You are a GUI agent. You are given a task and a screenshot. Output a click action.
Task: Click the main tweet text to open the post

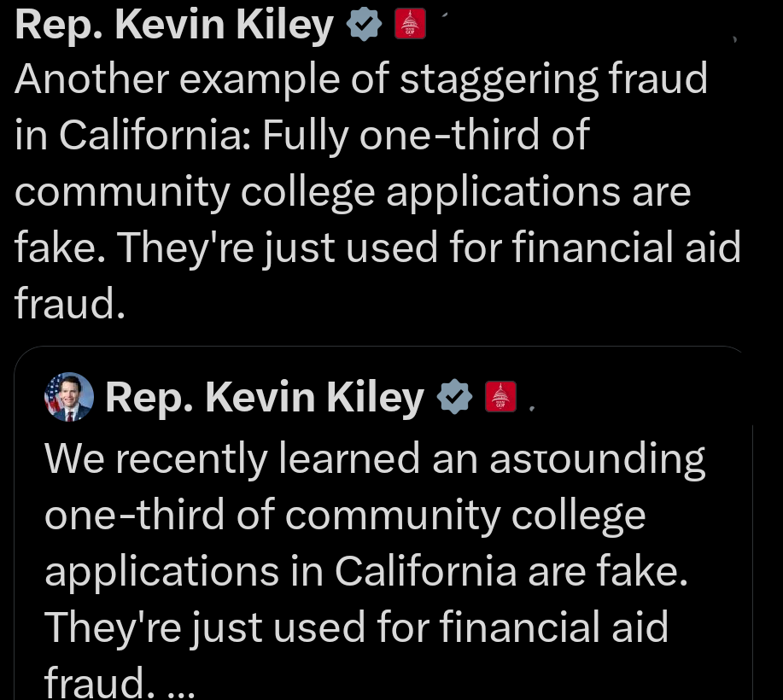tap(376, 188)
